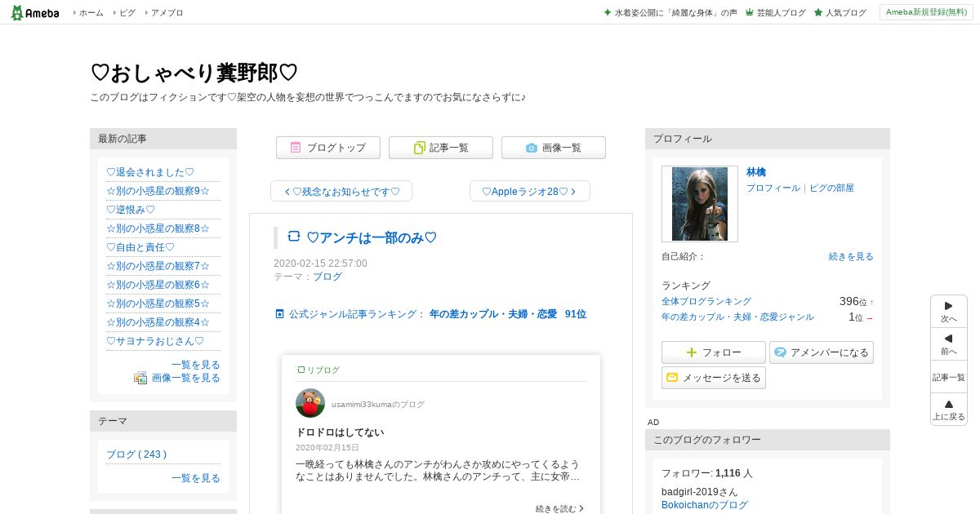The height and width of the screenshot is (514, 980).
Task: Open recent article ☆別の小惑星の観察4☆
Action: pos(158,322)
